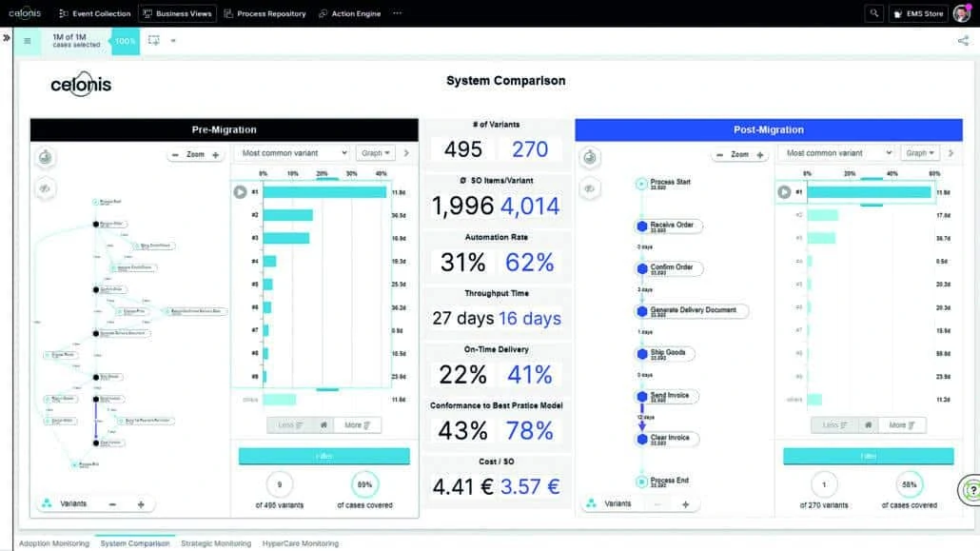Open the Post-Migration Graph dropdown
The height and width of the screenshot is (551, 980).
[x=920, y=153]
